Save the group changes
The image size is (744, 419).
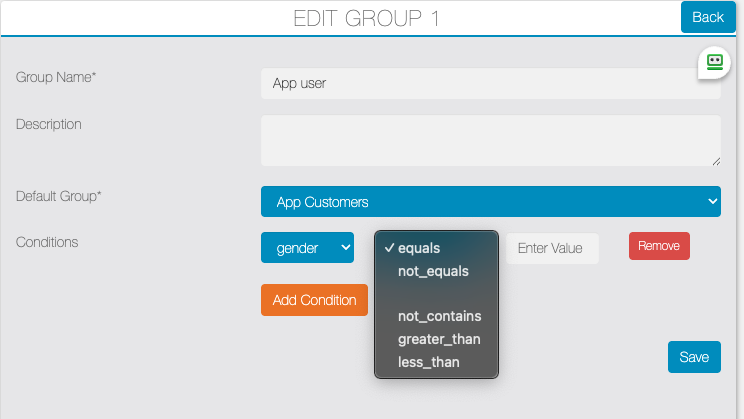pyautogui.click(x=694, y=357)
